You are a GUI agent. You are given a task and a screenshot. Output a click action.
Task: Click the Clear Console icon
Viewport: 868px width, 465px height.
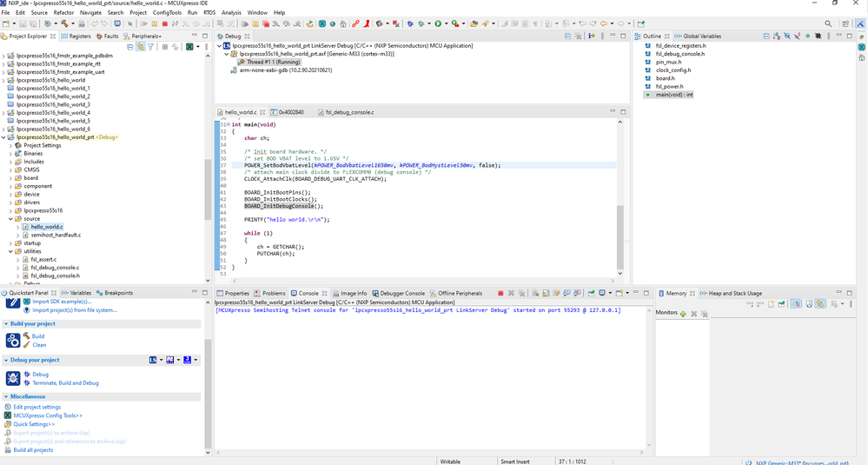point(535,294)
